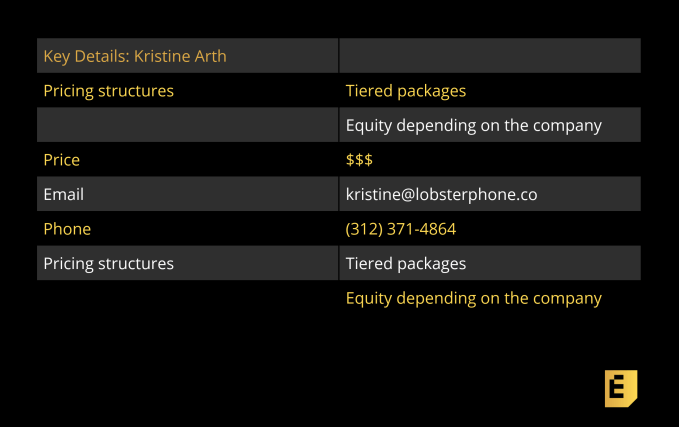Select the white 'Equity depending on the company' cell
This screenshot has width=679, height=427.
tap(473, 126)
